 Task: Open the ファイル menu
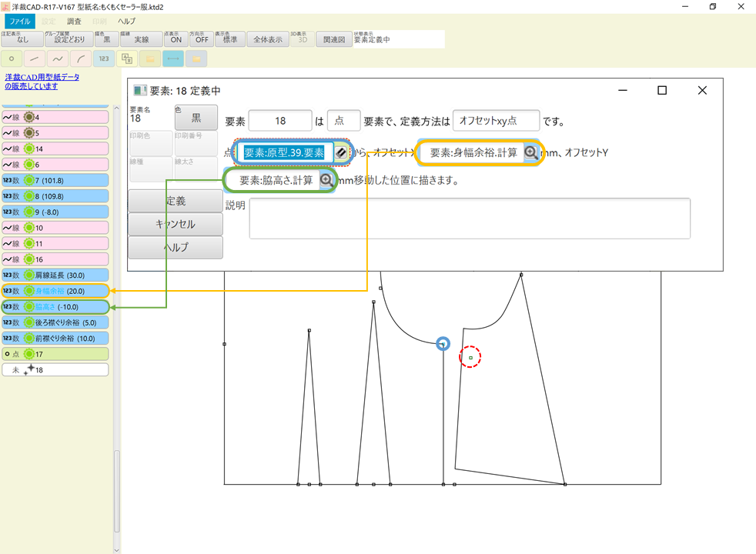21,21
